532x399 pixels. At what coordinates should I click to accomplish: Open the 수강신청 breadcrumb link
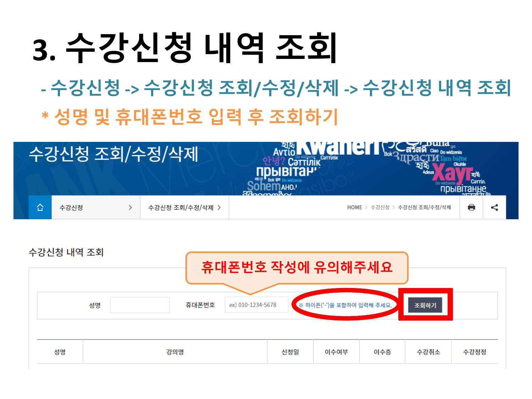click(x=380, y=207)
